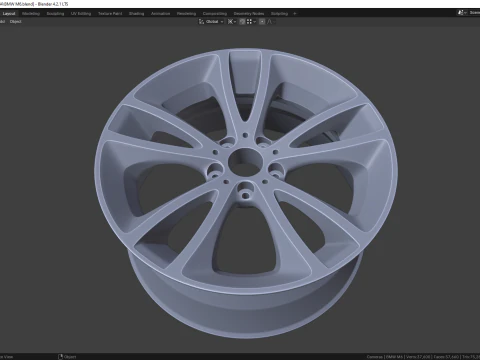The height and width of the screenshot is (360, 480).
Task: Open the scene selector icon at top right
Action: tap(462, 13)
